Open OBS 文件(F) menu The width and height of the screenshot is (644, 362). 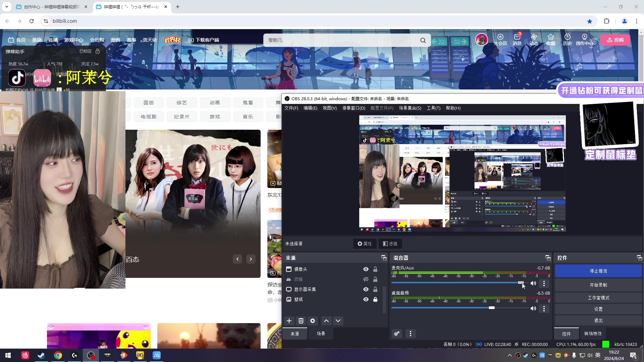click(x=291, y=108)
